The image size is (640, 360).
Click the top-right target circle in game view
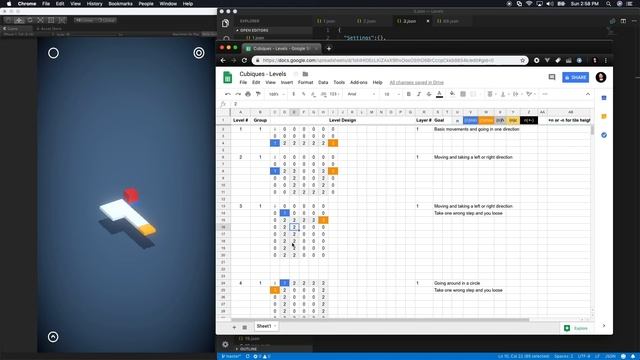[199, 53]
